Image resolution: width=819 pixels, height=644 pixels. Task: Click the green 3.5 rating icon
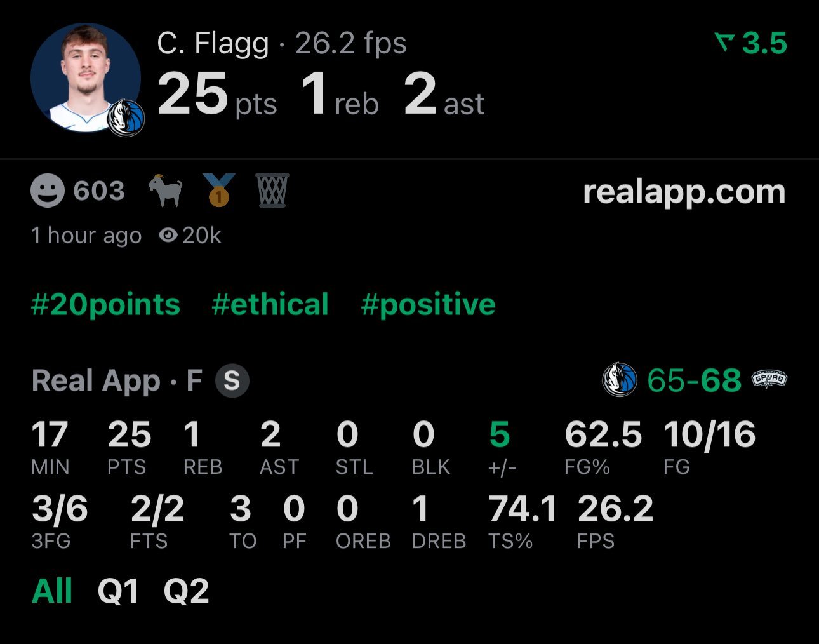724,43
